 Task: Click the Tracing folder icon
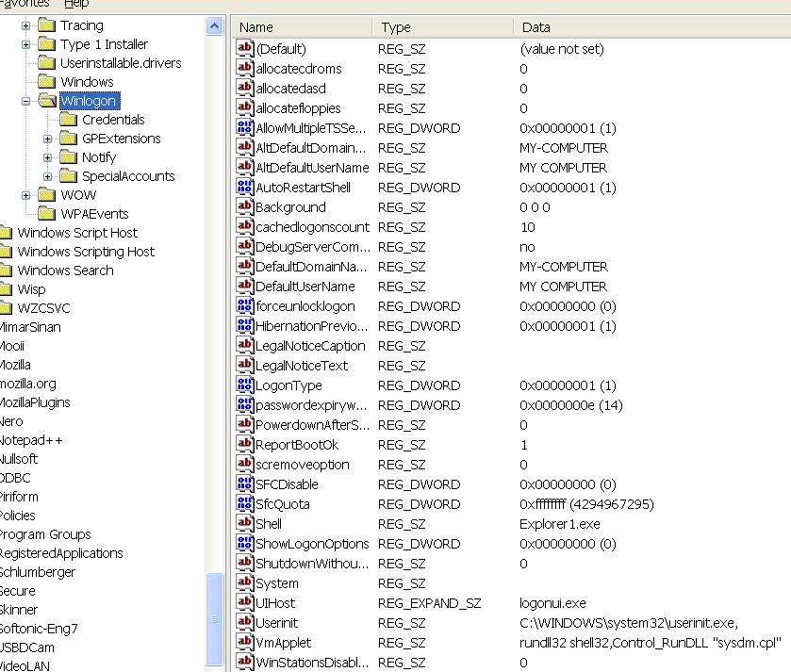(x=47, y=25)
